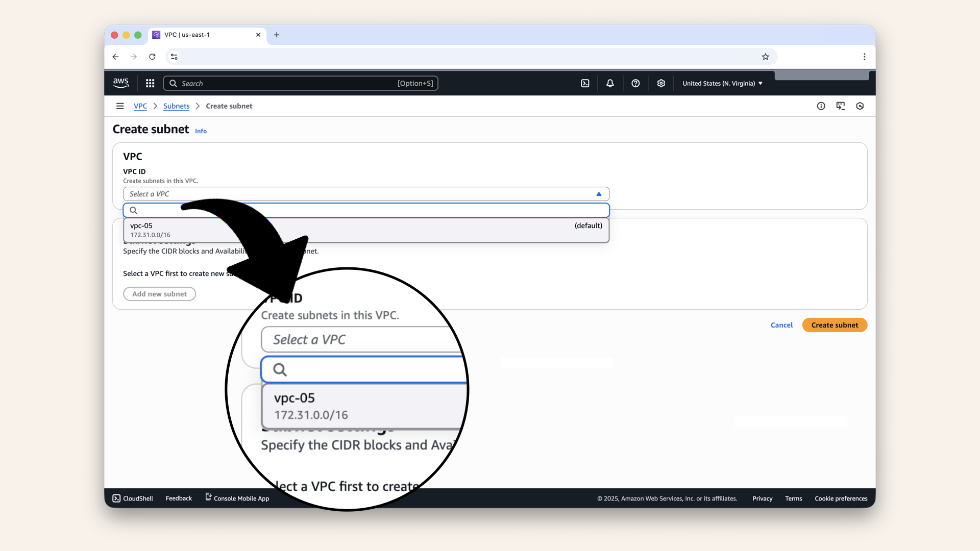Open the United States (N. Virginia) region selector
The height and width of the screenshot is (551, 980).
[721, 83]
